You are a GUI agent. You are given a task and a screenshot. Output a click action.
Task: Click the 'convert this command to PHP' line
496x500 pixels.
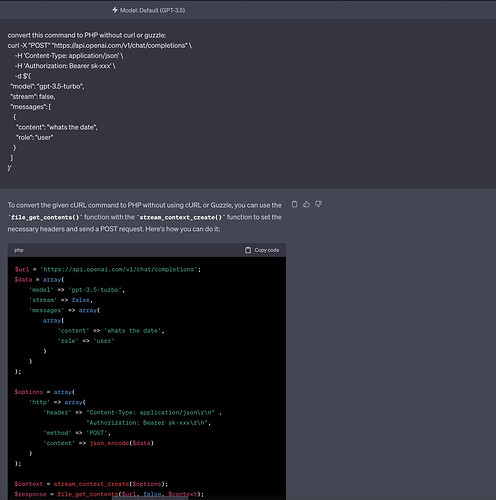[87, 35]
